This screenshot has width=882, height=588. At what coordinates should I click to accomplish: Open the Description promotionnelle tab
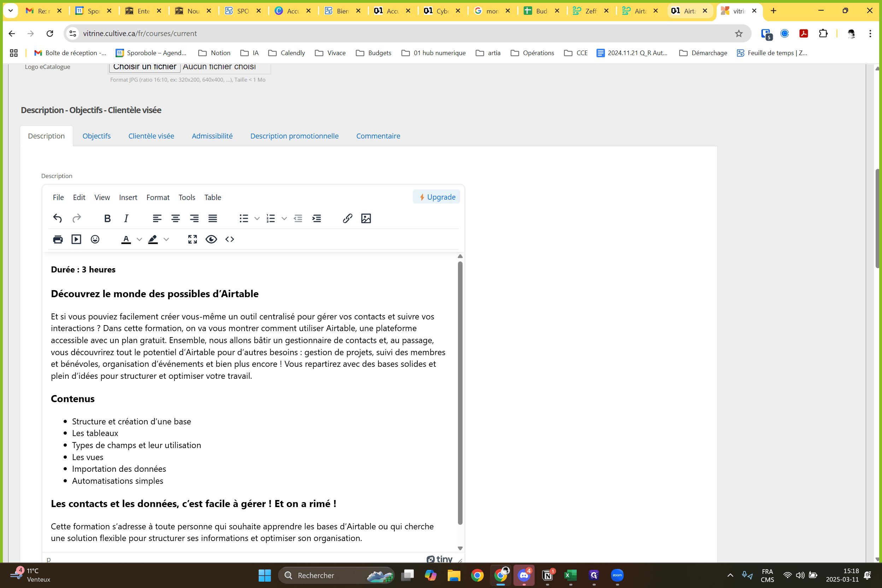pos(294,136)
